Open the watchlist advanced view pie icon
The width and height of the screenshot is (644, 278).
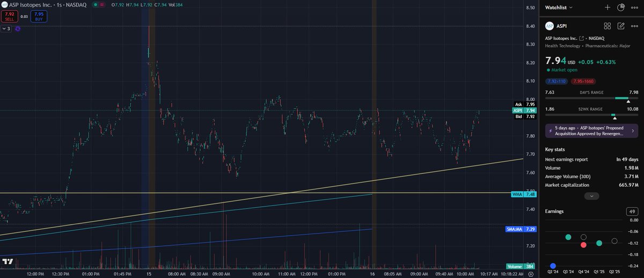[x=621, y=8]
